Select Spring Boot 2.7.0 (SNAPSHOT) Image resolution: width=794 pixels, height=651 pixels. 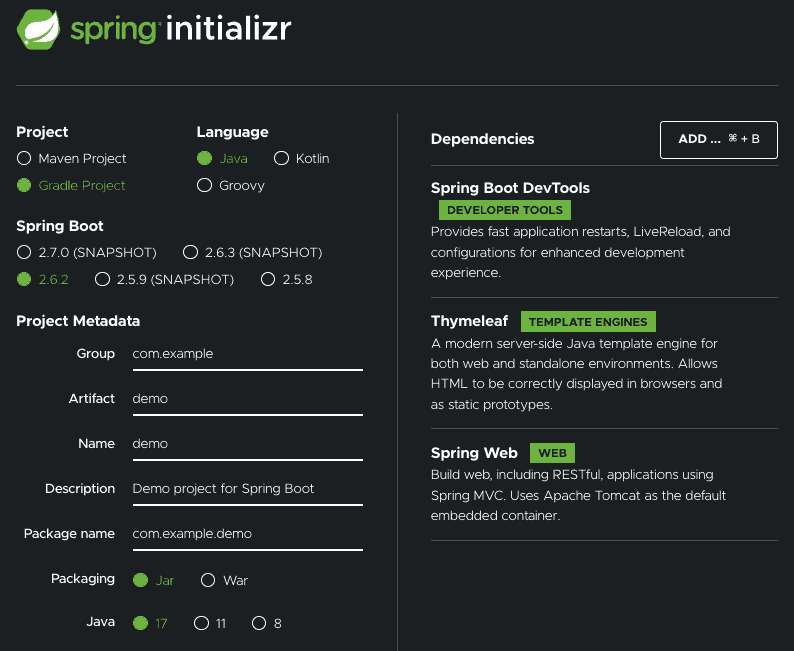point(24,252)
